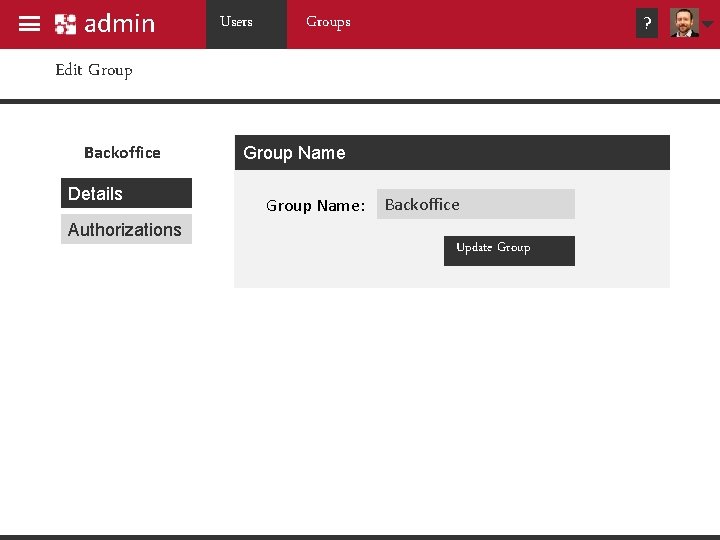
Task: Click the 'admin' title text
Action: pos(119,24)
